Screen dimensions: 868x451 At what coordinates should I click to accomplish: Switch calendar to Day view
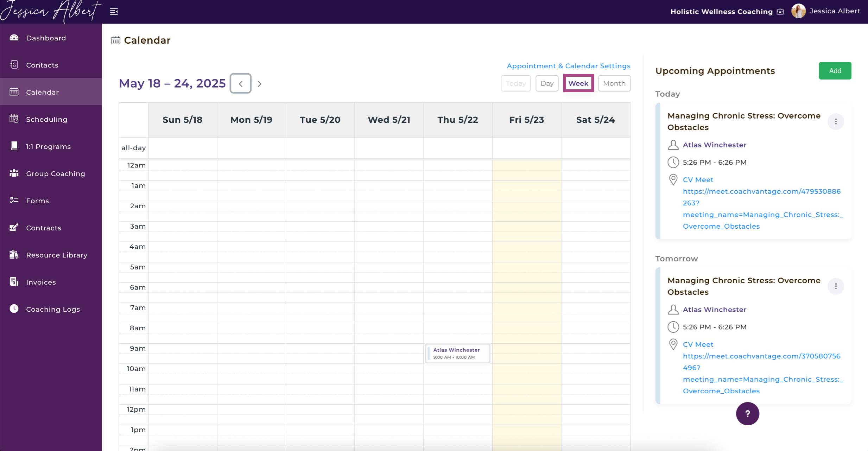pyautogui.click(x=547, y=83)
